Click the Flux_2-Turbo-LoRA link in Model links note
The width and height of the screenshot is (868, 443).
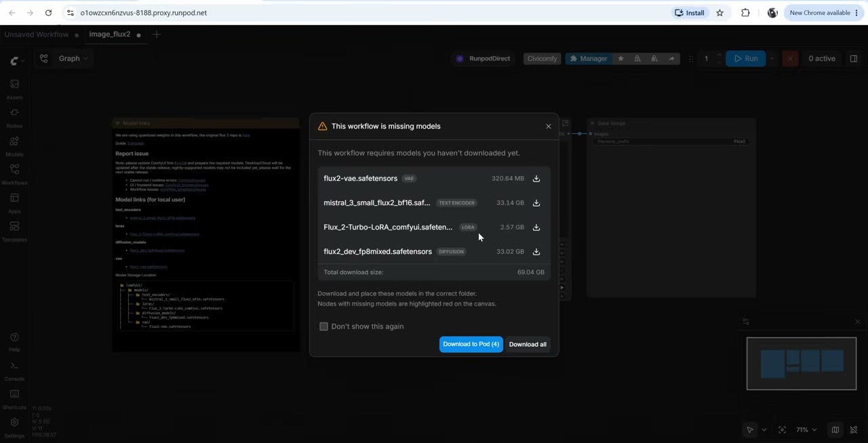tap(165, 234)
